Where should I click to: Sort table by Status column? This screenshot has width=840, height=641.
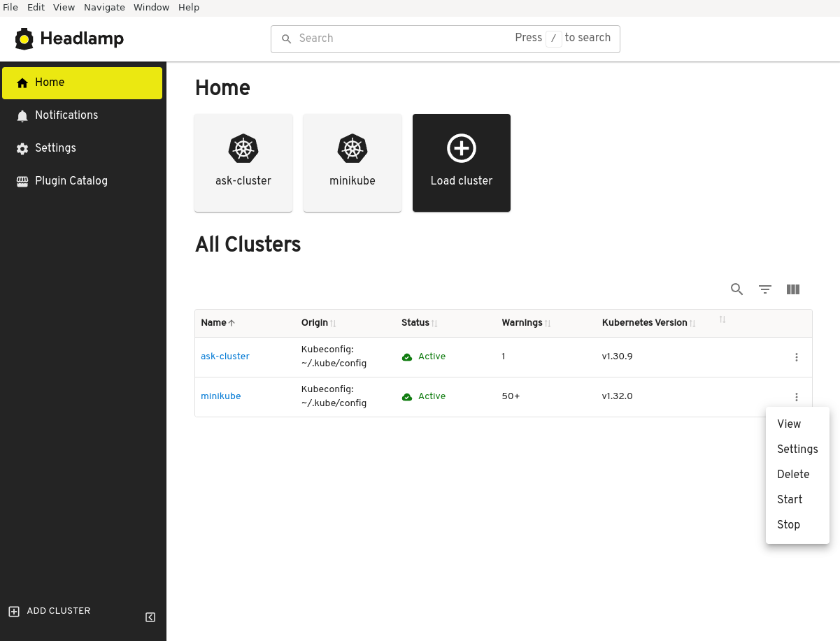click(420, 323)
